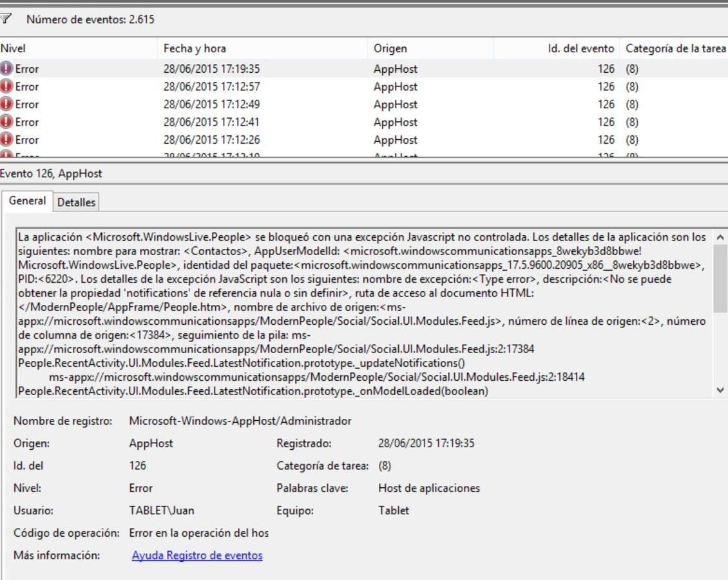Select the date 28/06/2015 17:12:26 cell
728x580 pixels.
click(x=212, y=139)
